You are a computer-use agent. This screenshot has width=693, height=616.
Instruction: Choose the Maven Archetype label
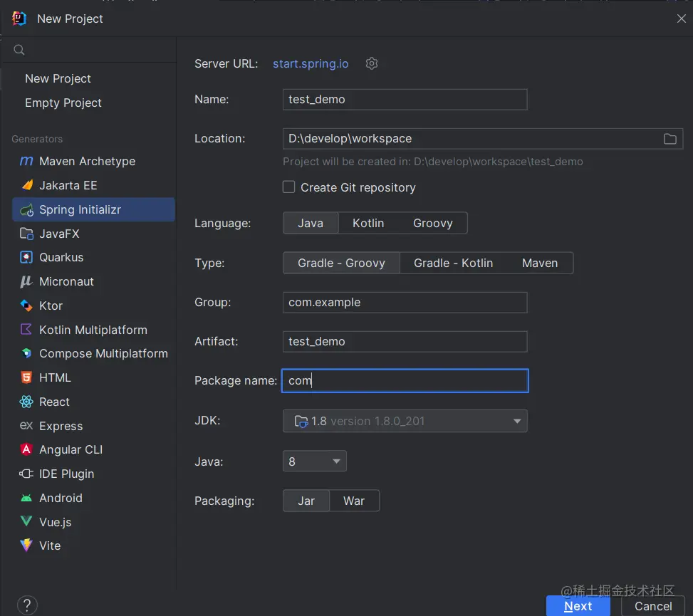click(87, 161)
